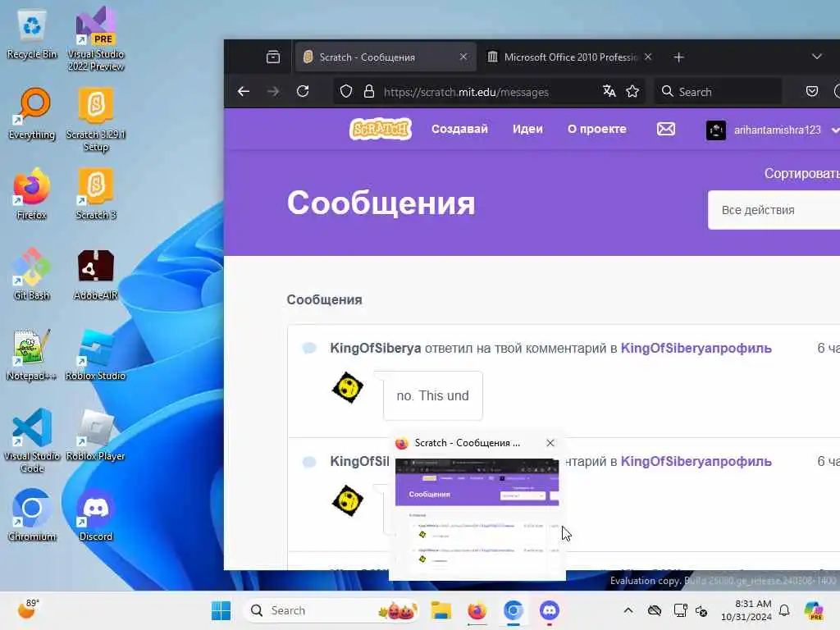Close the taskbar window preview popup

click(550, 443)
